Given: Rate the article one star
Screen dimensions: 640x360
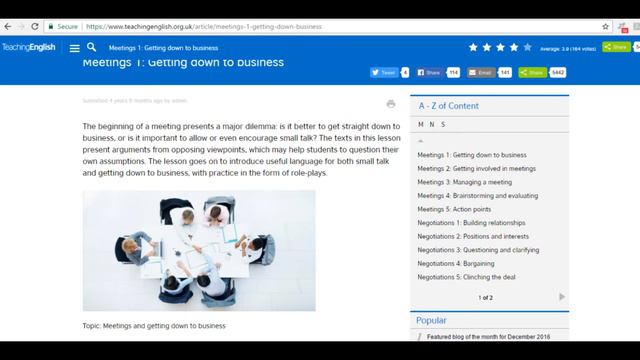Looking at the screenshot, I should (473, 47).
